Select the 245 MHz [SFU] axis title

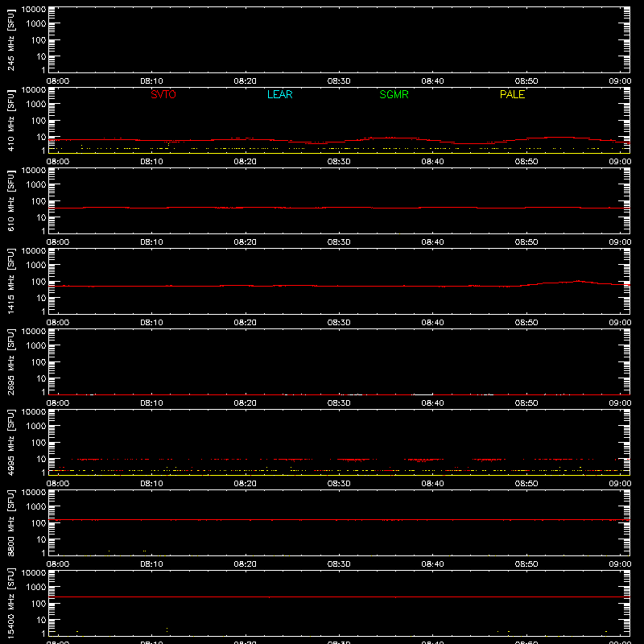coord(10,41)
